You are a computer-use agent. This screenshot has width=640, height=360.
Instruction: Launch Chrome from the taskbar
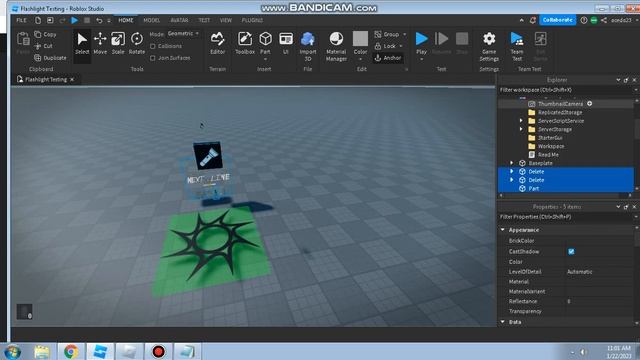71,351
